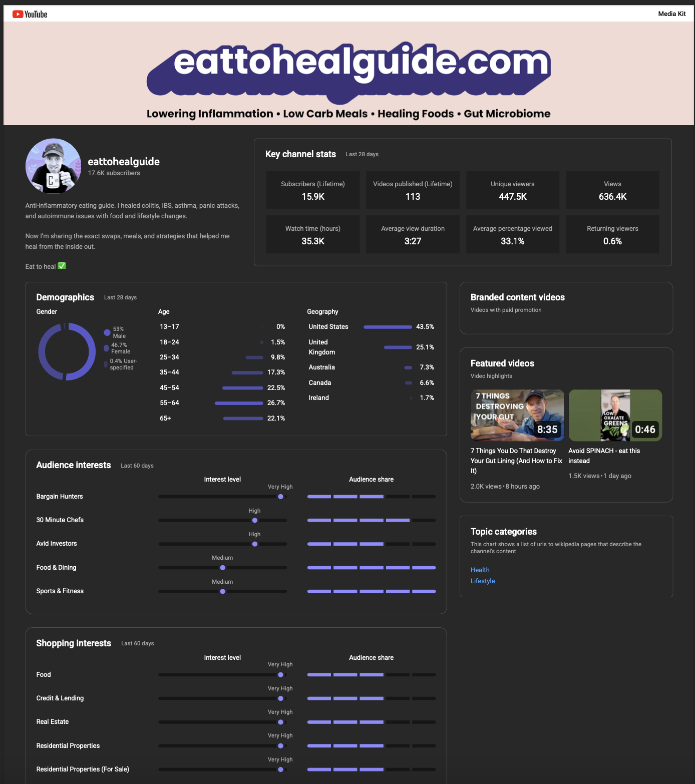Click the Shopping interests heading
The height and width of the screenshot is (784, 695).
click(74, 643)
